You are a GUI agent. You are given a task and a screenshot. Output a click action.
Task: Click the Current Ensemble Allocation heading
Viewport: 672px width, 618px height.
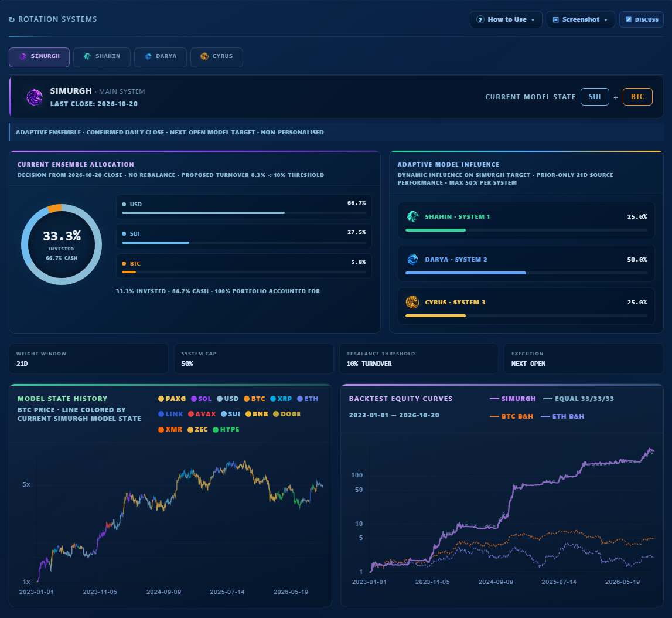[x=76, y=165]
